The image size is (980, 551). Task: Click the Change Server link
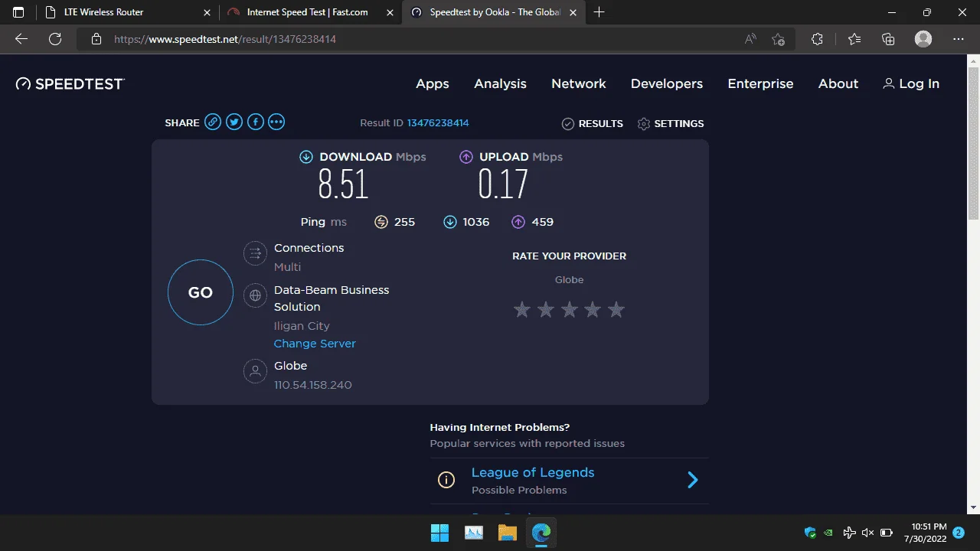315,344
